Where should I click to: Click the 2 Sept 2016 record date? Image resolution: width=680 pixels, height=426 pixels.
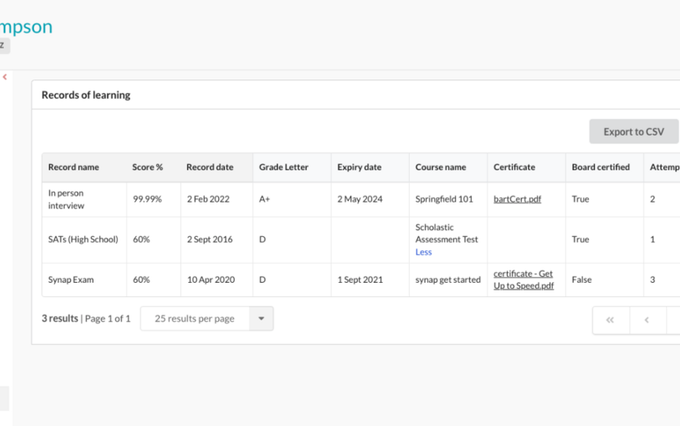209,239
